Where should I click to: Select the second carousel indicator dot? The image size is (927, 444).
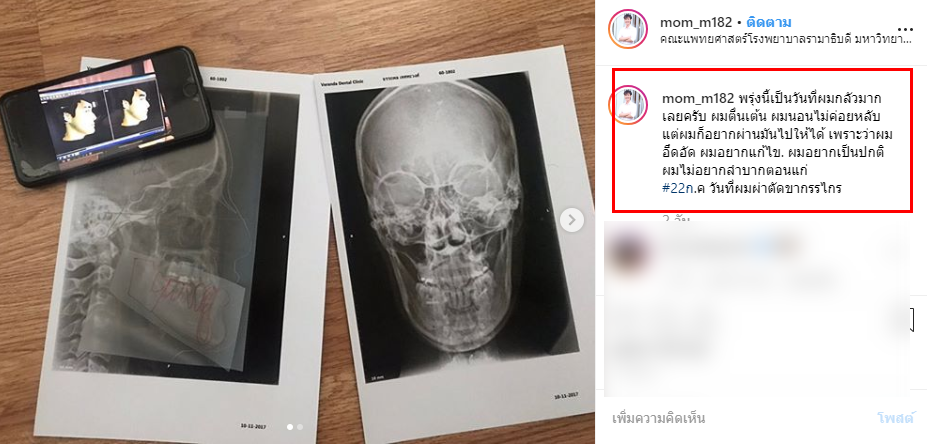(300, 426)
